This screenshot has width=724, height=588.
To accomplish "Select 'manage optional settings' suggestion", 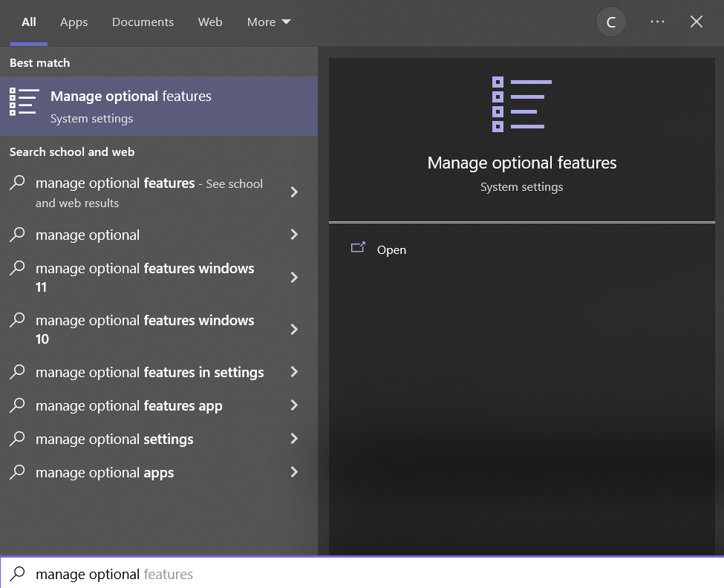I will 114,439.
